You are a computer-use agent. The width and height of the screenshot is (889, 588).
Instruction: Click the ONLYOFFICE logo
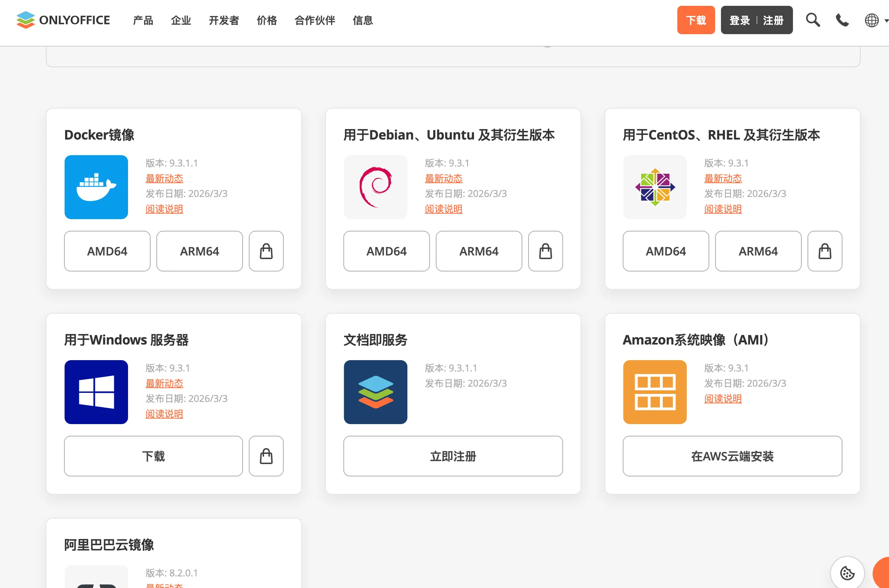62,20
